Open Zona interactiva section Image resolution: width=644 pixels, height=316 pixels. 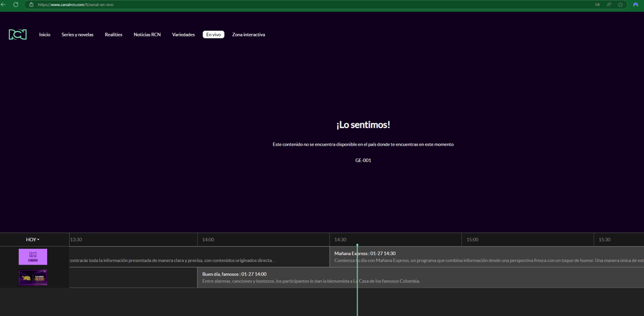(x=248, y=35)
